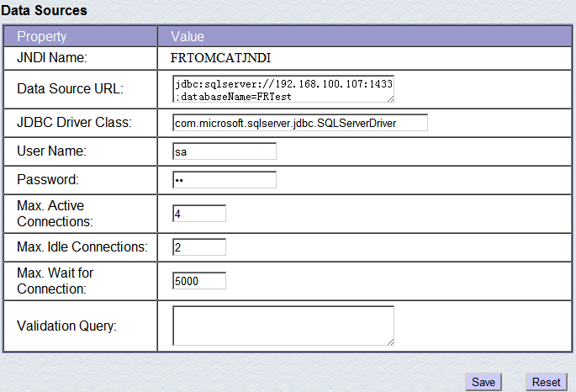Click the JDBC Driver Class label
Image resolution: width=576 pixels, height=392 pixels.
[x=74, y=123]
